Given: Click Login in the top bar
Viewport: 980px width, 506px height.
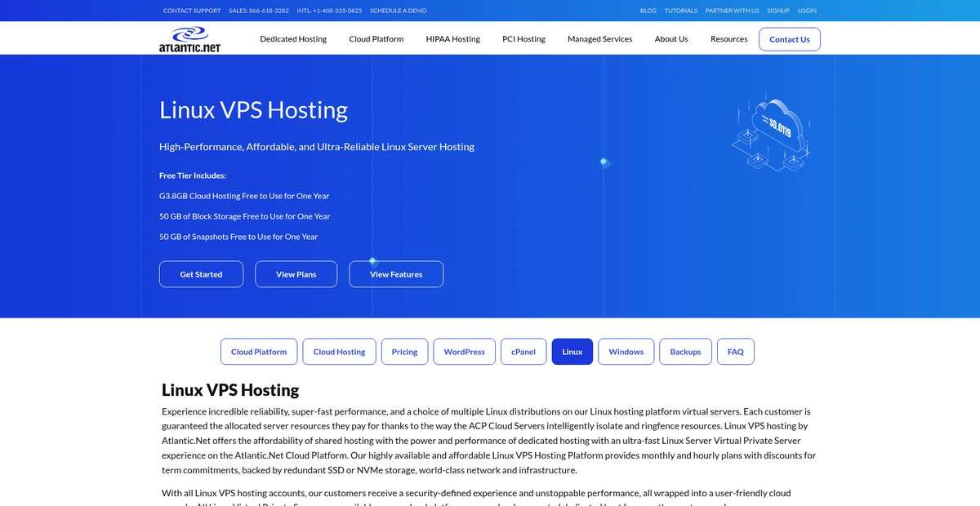Looking at the screenshot, I should click(807, 11).
